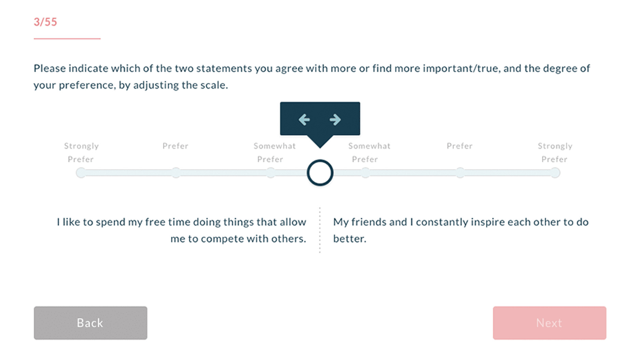The width and height of the screenshot is (640, 364).
Task: Expand preference rightward using the right arrow
Action: tap(335, 120)
